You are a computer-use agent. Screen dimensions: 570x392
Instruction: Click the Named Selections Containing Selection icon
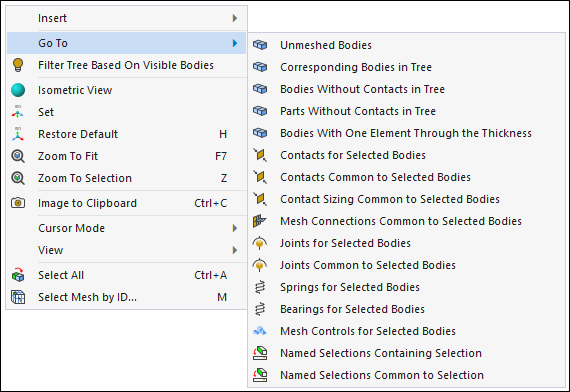[x=260, y=353]
